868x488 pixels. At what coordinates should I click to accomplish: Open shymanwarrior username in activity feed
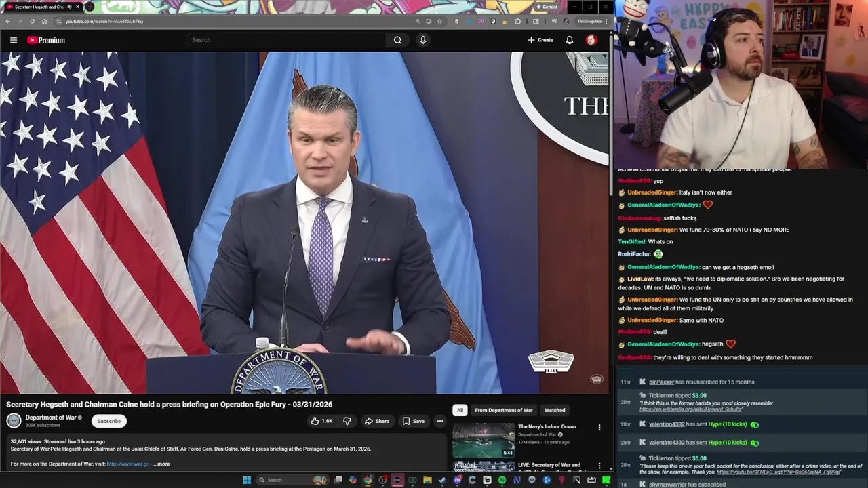pyautogui.click(x=667, y=485)
